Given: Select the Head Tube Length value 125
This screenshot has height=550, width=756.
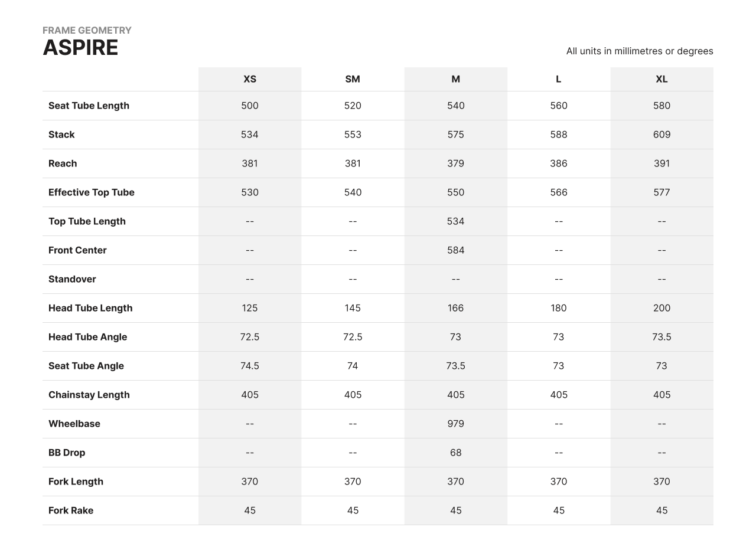Looking at the screenshot, I should click(x=250, y=308).
